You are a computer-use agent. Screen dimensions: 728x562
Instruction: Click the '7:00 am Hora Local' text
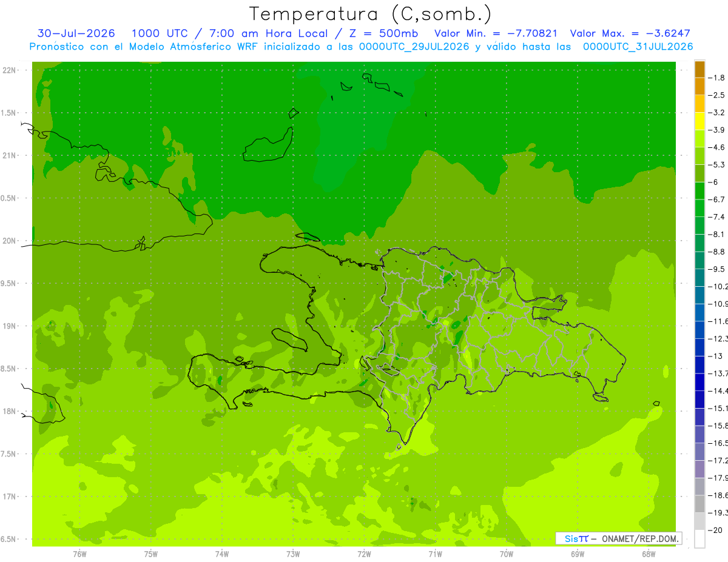pyautogui.click(x=269, y=33)
